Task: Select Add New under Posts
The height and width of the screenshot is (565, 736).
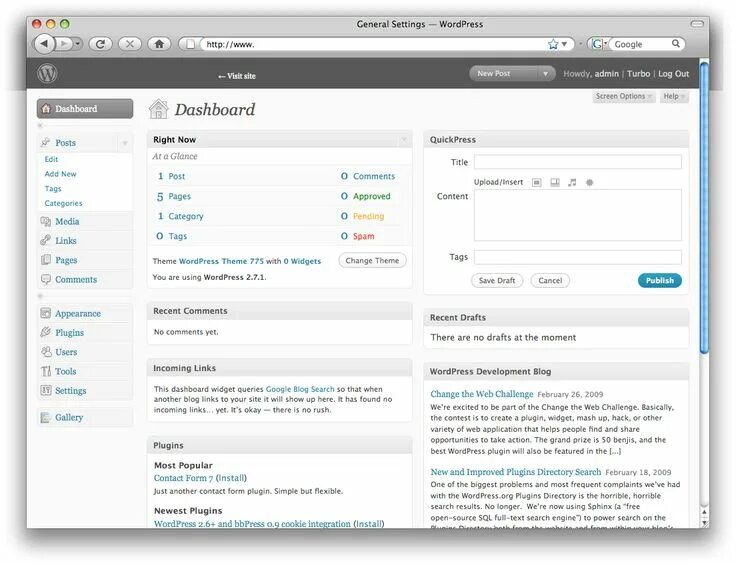Action: pos(61,174)
